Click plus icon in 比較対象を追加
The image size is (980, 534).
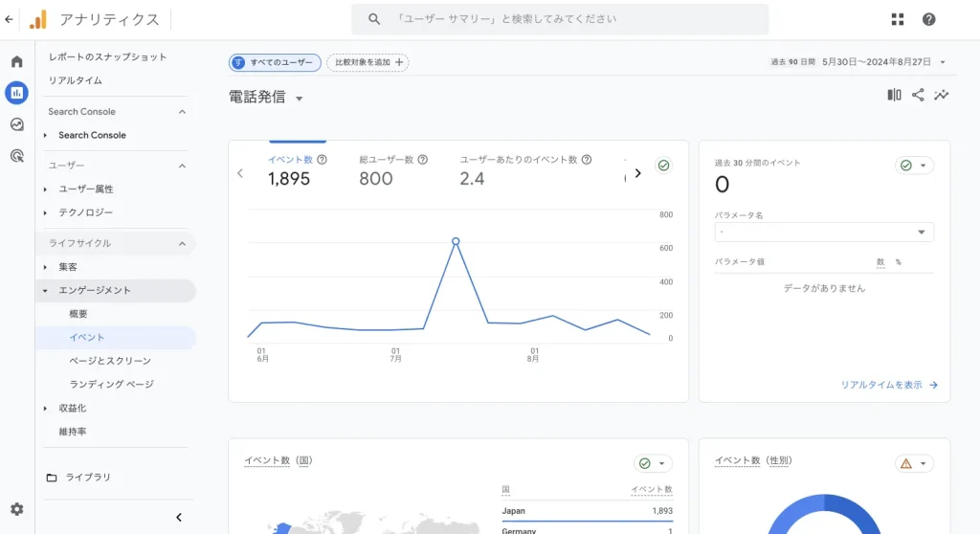(x=399, y=62)
